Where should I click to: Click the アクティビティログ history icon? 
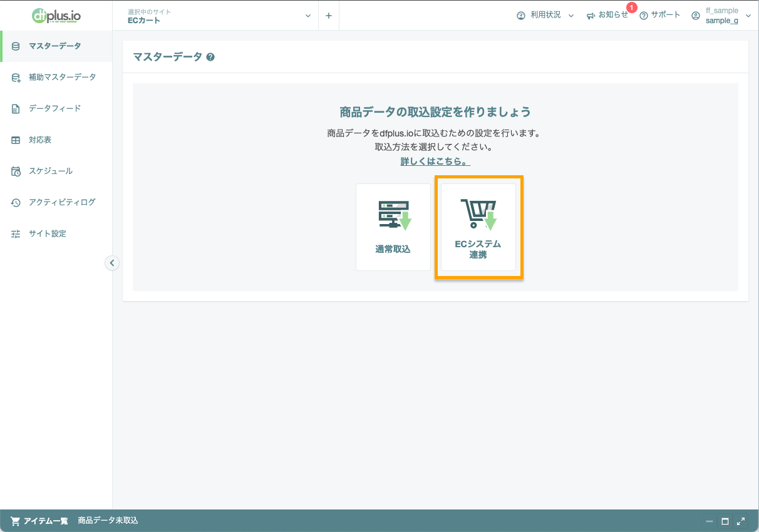click(x=16, y=202)
